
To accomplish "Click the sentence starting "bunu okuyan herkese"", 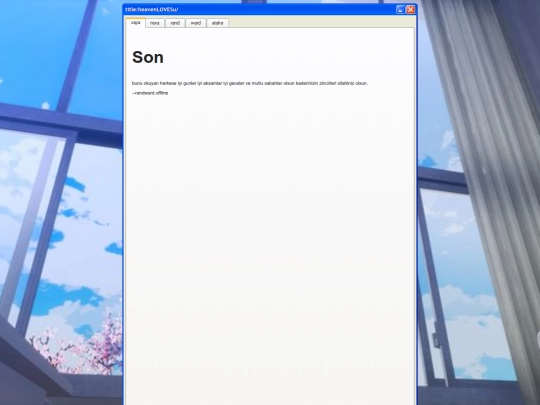I will (250, 83).
